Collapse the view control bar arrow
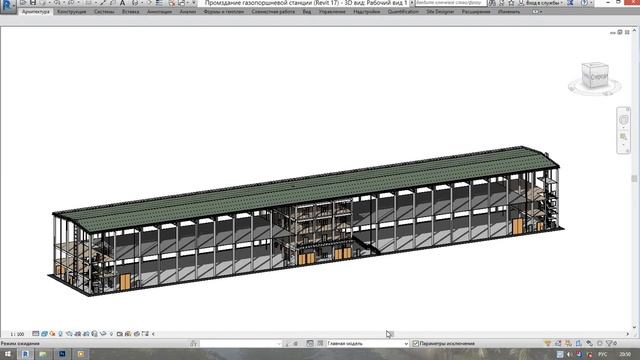Image resolution: width=640 pixels, height=360 pixels. pos(153,334)
